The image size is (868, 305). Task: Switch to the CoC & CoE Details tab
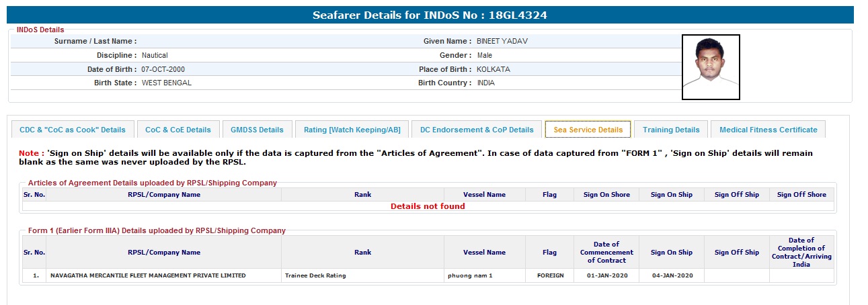coord(178,130)
